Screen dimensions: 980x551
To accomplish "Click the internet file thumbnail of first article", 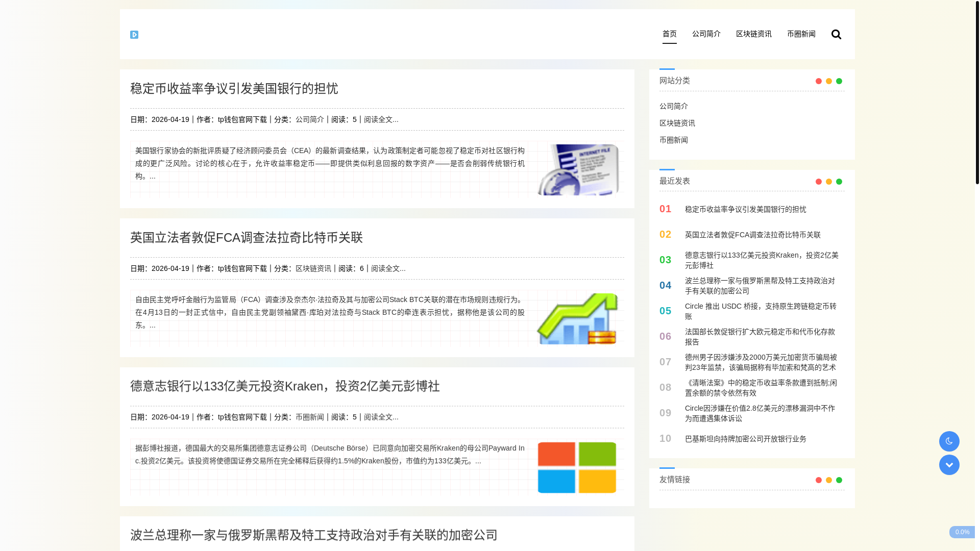I will click(x=577, y=169).
